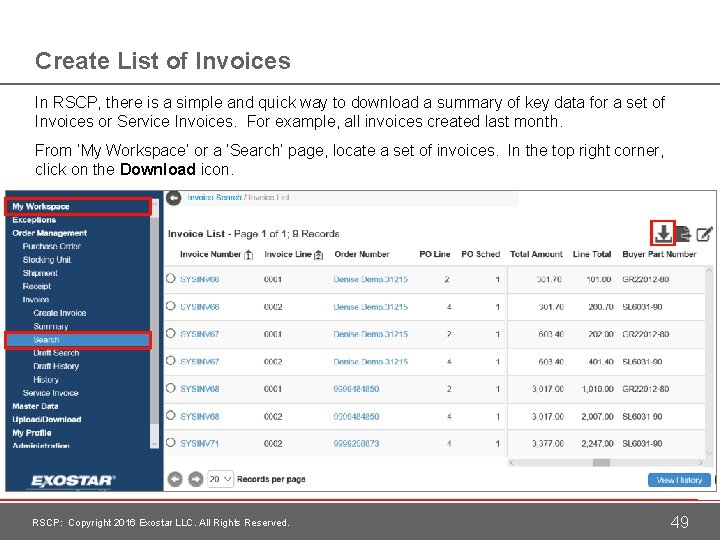The image size is (720, 540).
Task: Expand the Invoice section in the sidebar
Action: coord(36,299)
